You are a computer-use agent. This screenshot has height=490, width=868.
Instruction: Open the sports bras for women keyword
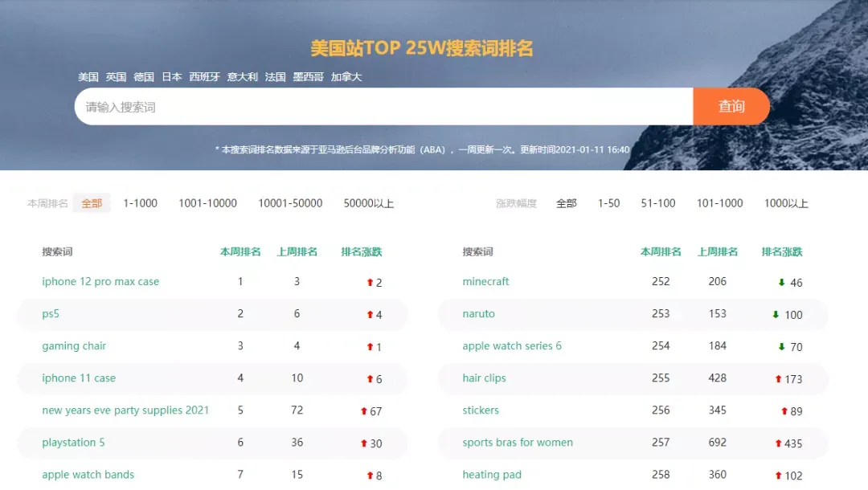pos(518,442)
